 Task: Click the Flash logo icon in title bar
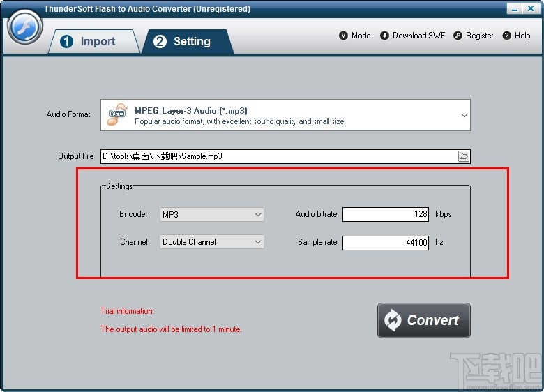click(24, 27)
